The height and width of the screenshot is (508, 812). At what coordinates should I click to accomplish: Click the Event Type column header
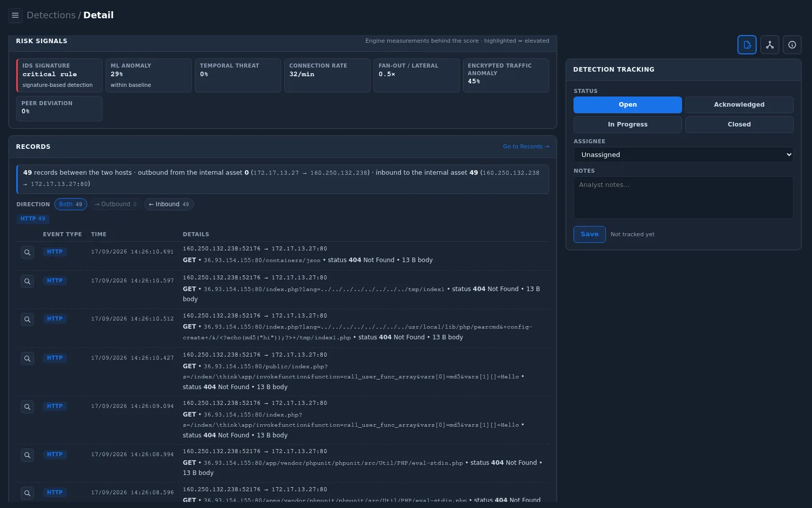(x=62, y=234)
